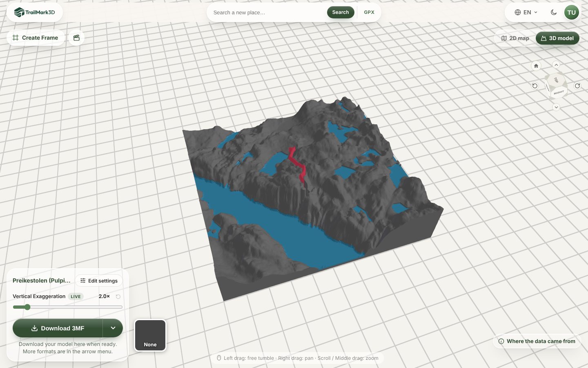
Task: Click the 2.0× exaggeration value
Action: click(104, 296)
